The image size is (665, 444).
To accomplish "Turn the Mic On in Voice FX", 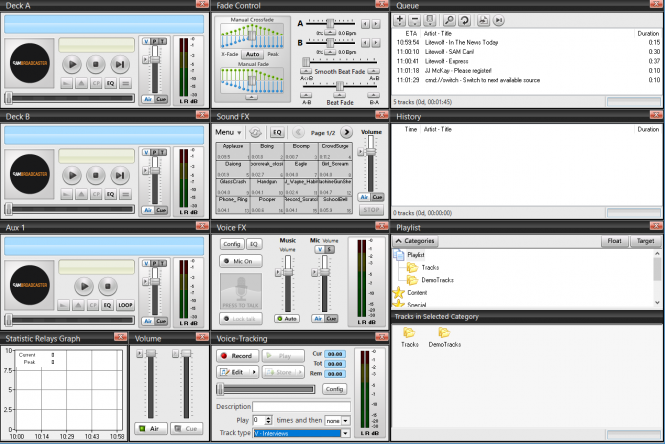I will pos(240,261).
